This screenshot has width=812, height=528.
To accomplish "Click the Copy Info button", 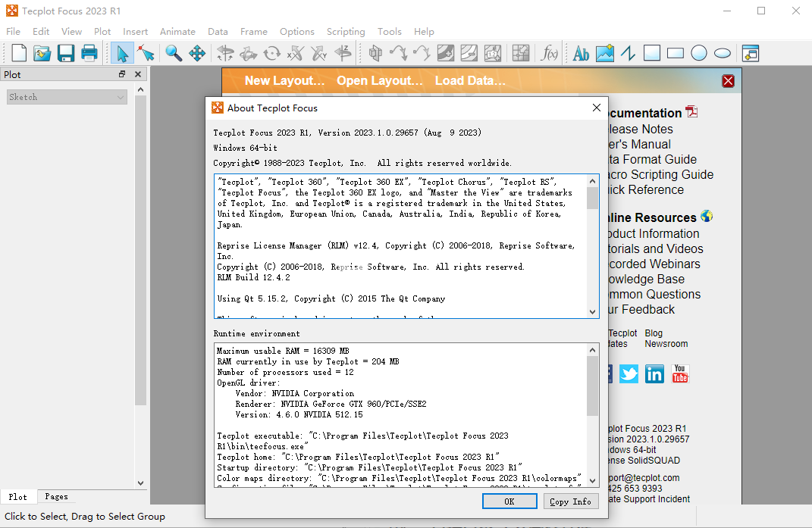I will click(x=571, y=501).
